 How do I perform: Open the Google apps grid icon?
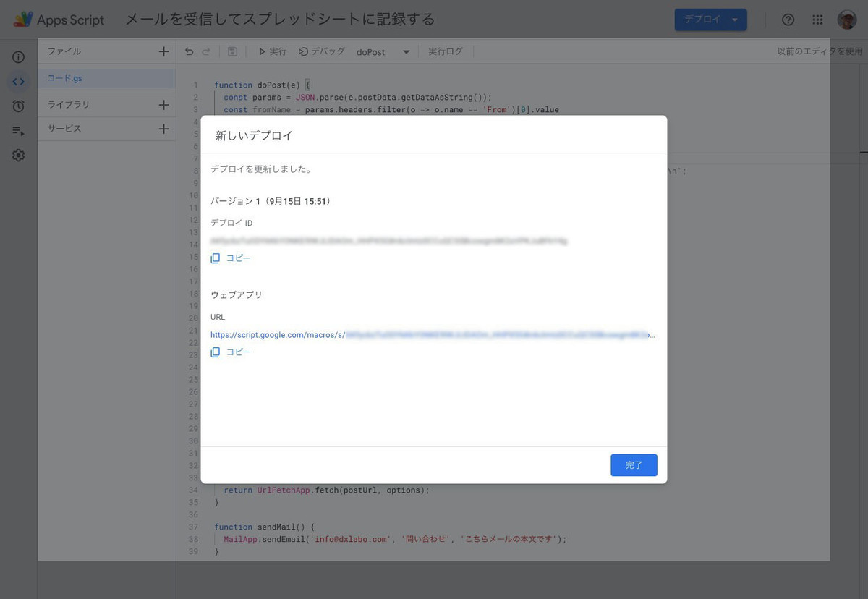click(817, 20)
